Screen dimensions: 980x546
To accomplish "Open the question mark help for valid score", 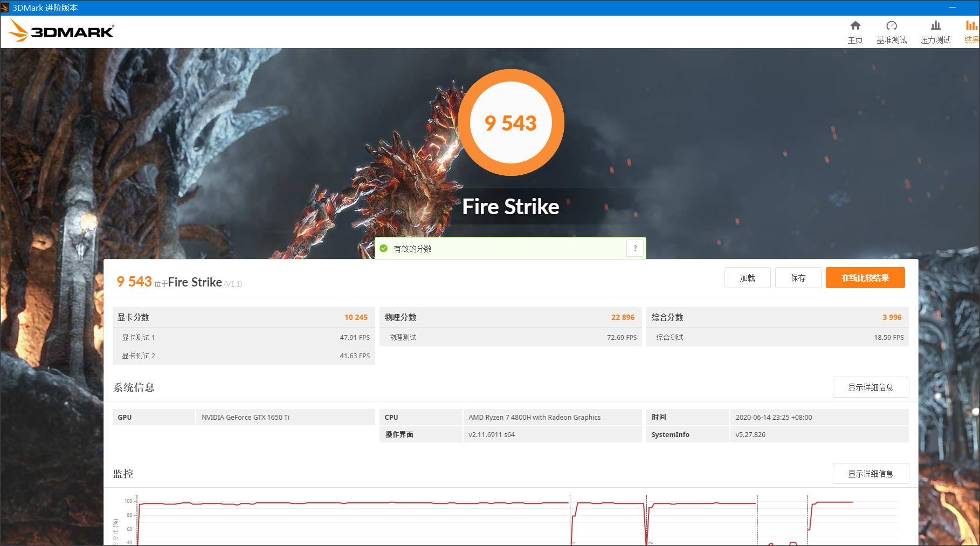I will [635, 249].
